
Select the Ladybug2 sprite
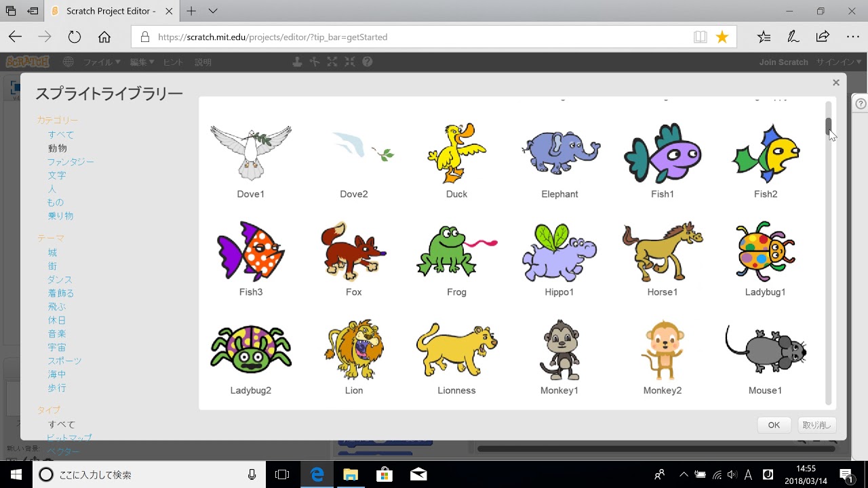[x=251, y=350]
